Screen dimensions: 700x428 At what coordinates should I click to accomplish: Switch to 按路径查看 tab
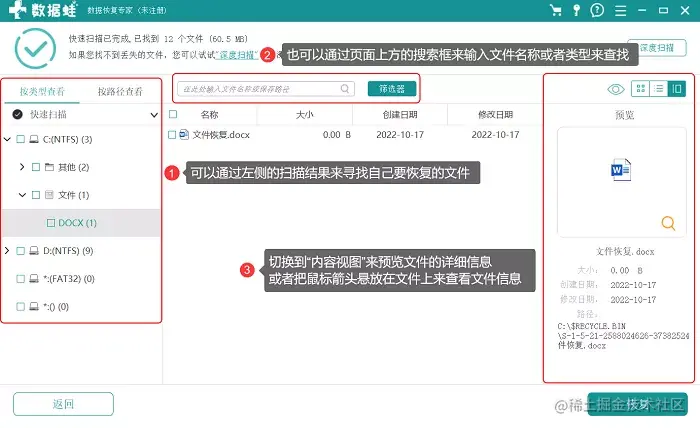pos(120,91)
